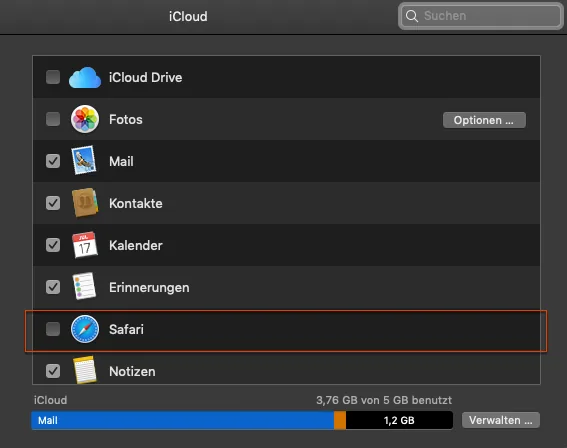Enable the iCloud Drive checkbox
Viewport: 567px width, 448px height.
(53, 77)
